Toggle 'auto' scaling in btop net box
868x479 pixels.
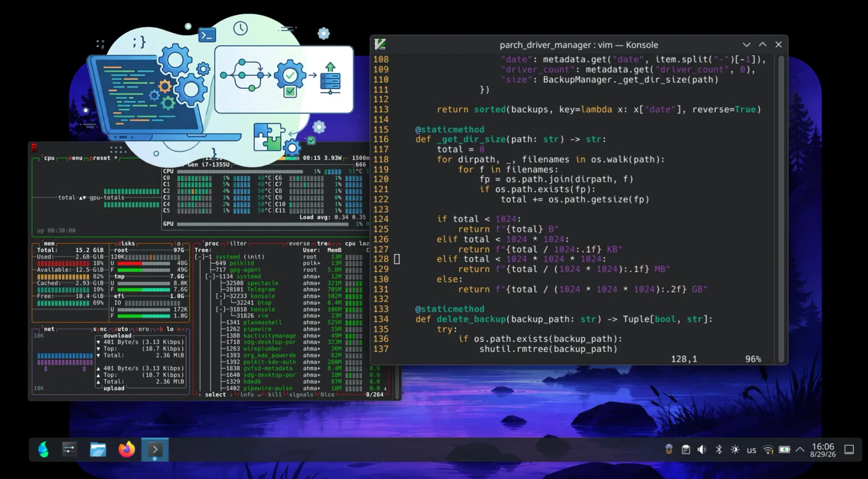click(x=121, y=329)
